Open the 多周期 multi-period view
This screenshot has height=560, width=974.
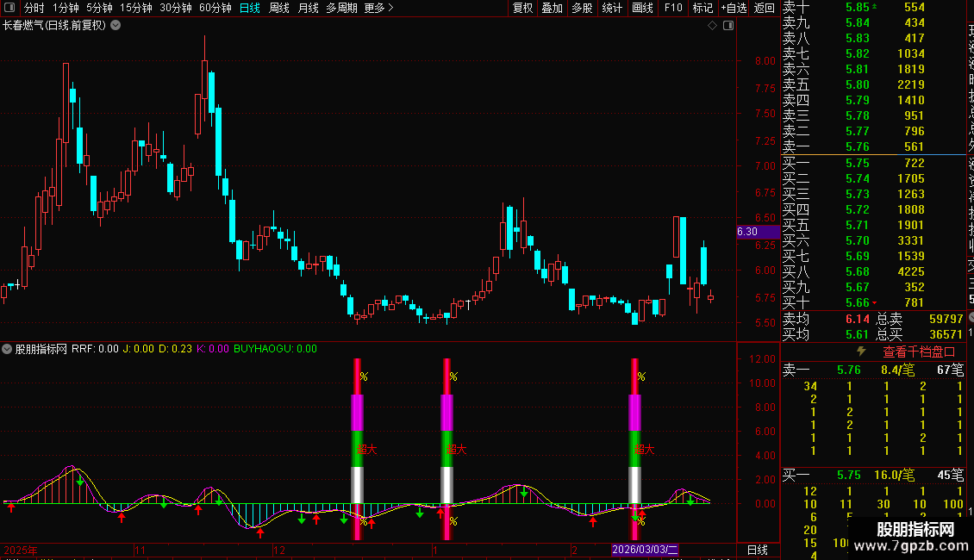[341, 8]
